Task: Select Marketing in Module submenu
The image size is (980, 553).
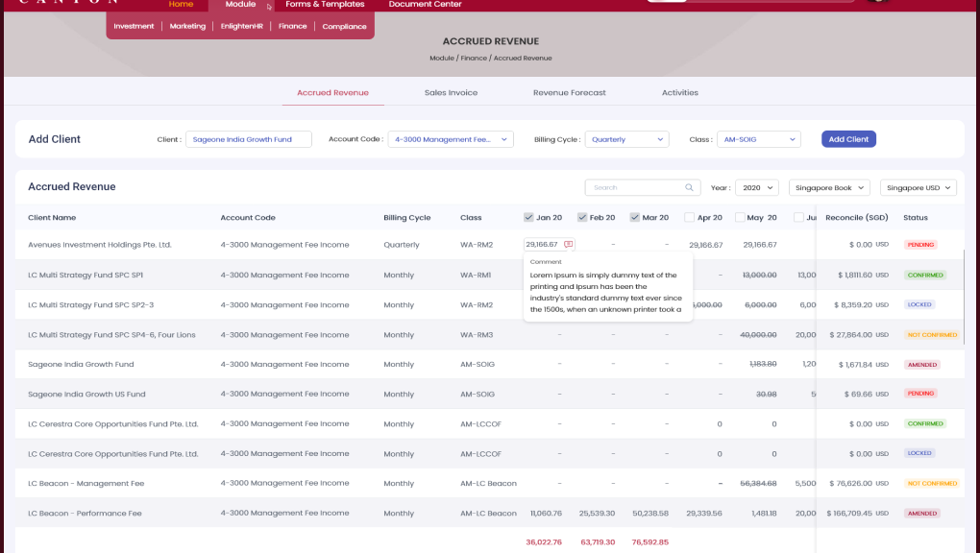Action: click(187, 26)
